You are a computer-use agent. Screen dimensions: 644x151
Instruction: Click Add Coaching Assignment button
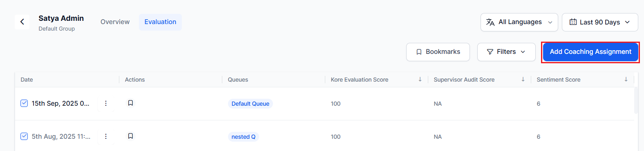(x=590, y=52)
